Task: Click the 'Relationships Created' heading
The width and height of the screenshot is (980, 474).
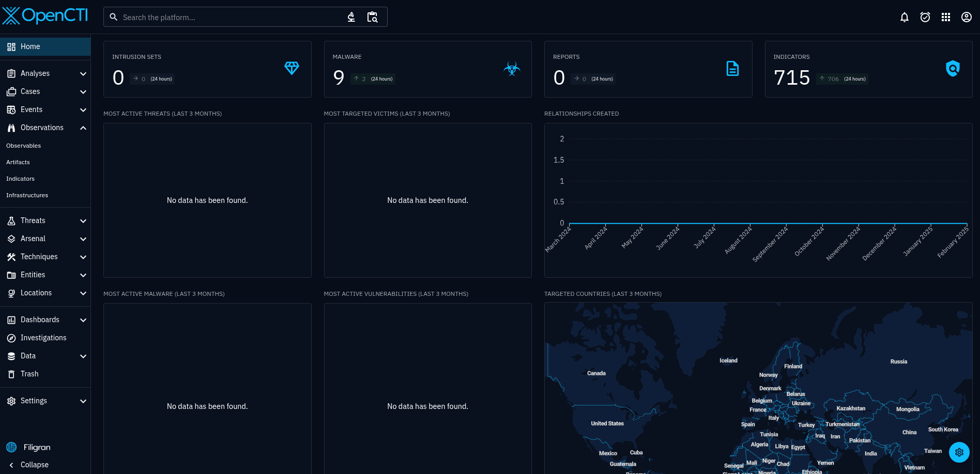Action: [x=581, y=114]
